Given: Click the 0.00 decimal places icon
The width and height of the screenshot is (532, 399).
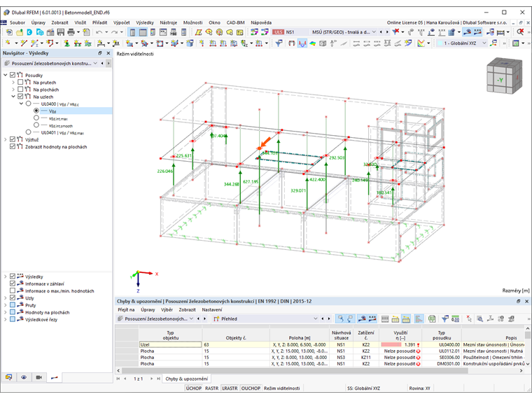Looking at the screenshot, I should point(455,318).
